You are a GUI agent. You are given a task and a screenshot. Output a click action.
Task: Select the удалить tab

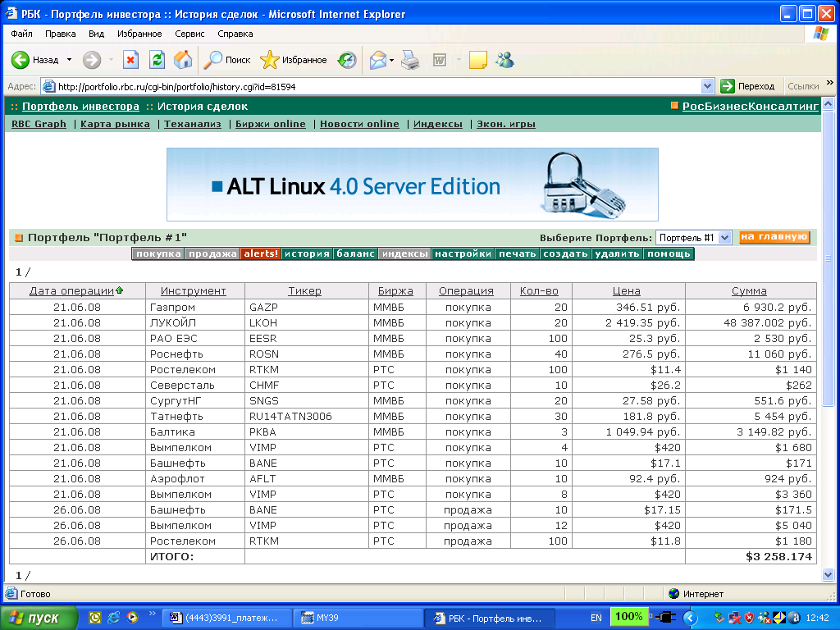tap(617, 254)
